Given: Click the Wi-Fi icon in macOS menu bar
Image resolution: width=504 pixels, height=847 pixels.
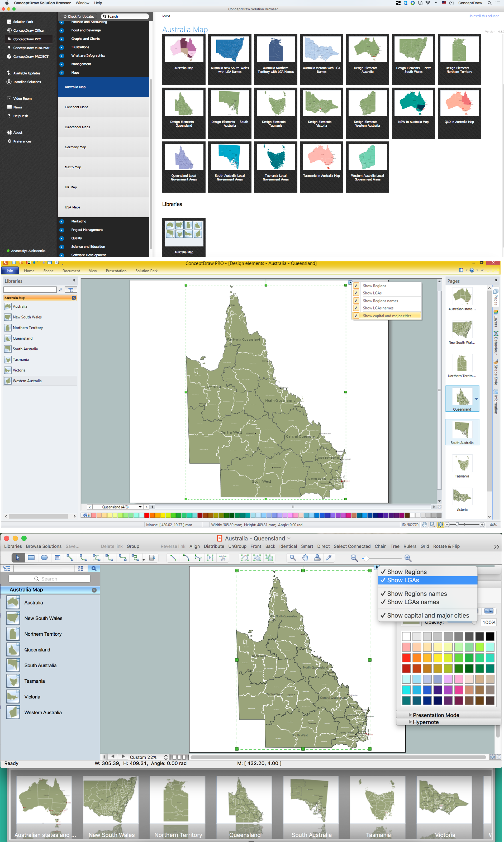Looking at the screenshot, I should pyautogui.click(x=428, y=3).
